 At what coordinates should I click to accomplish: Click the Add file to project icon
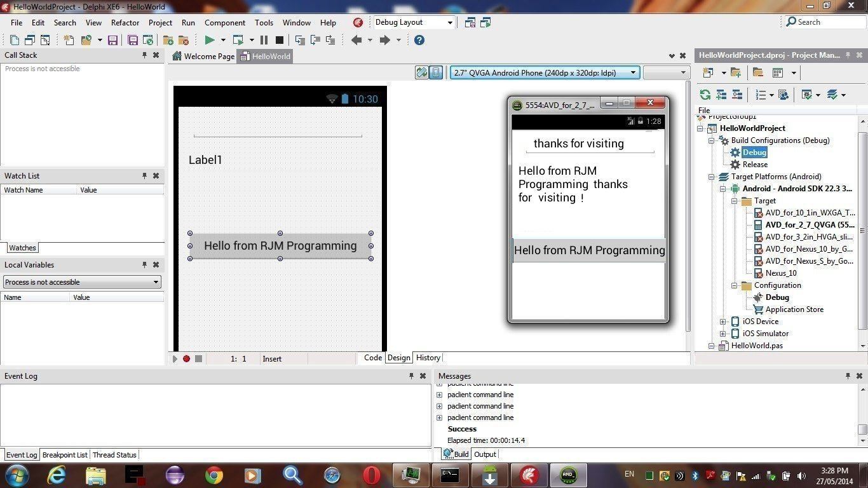pos(168,40)
